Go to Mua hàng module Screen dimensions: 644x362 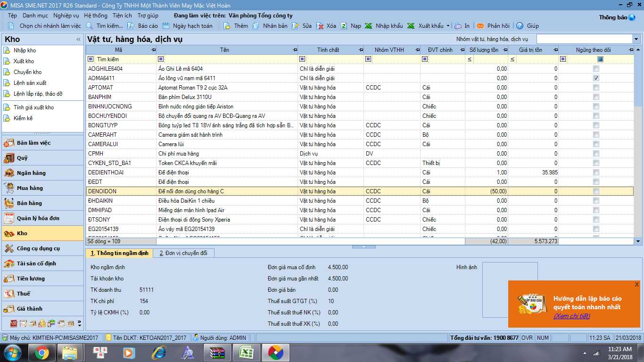tap(43, 188)
